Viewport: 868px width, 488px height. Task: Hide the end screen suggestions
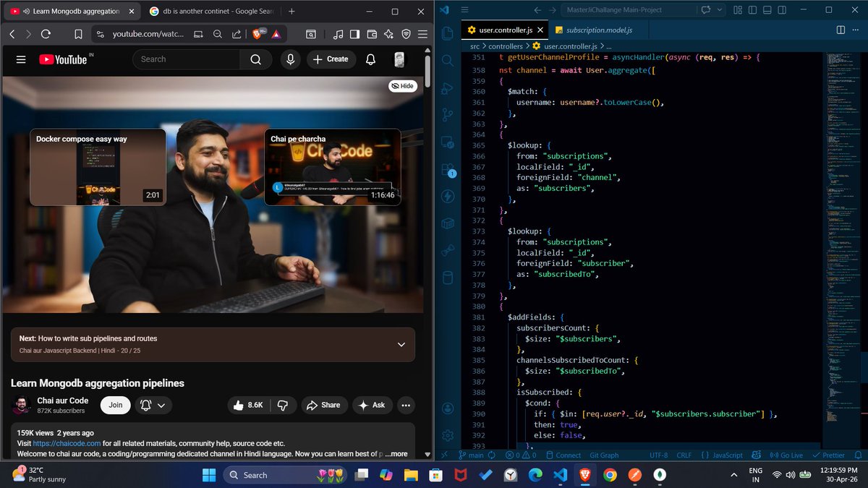coord(401,85)
